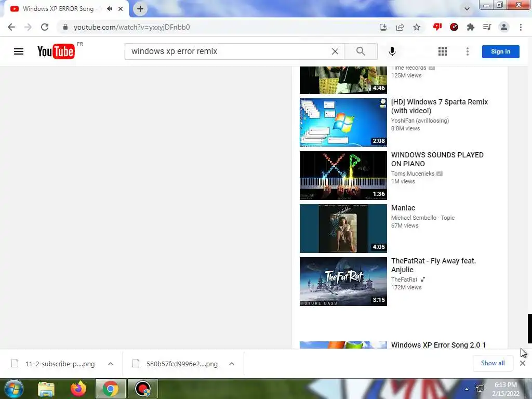Open Chrome three-dot menu
532x399 pixels.
pyautogui.click(x=521, y=27)
